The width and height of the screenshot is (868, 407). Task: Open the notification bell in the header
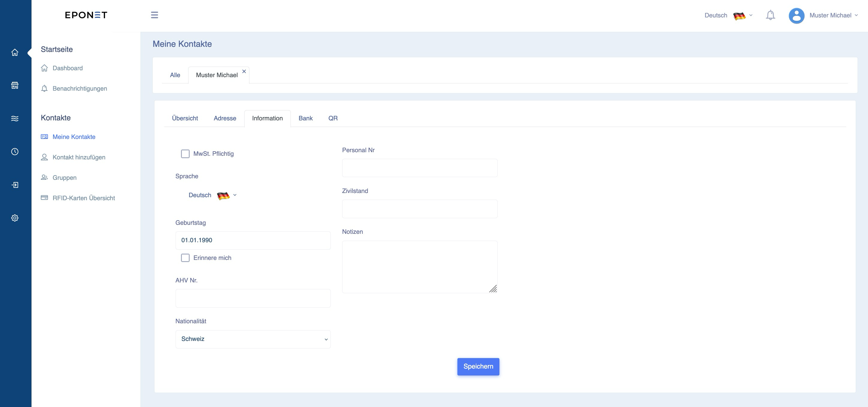tap(770, 15)
